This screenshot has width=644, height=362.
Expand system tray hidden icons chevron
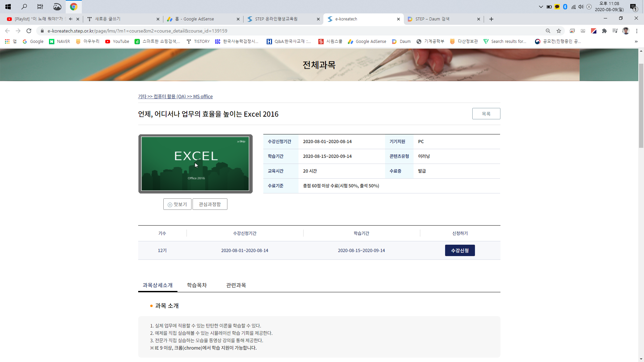(x=541, y=7)
